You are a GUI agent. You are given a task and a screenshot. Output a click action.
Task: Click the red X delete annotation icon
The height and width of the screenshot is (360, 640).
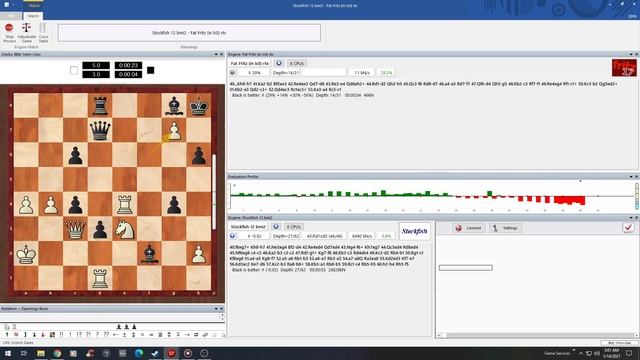(16, 334)
